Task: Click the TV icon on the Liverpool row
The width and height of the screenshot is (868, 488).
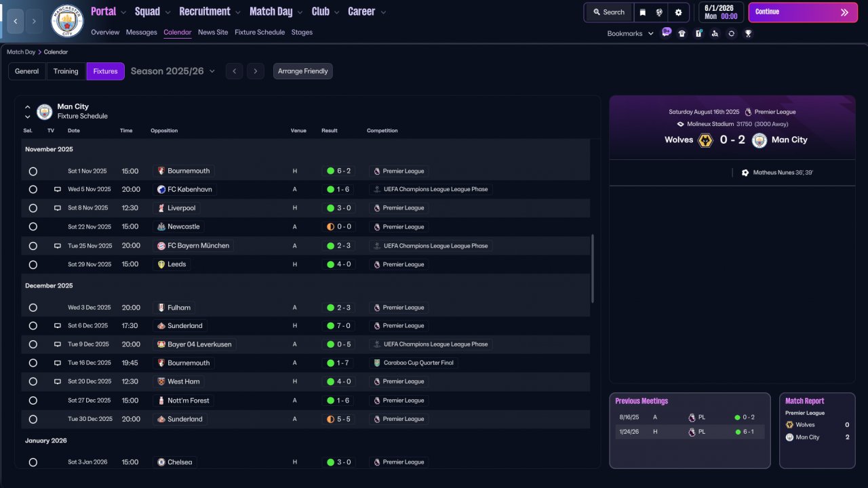Action: 58,208
